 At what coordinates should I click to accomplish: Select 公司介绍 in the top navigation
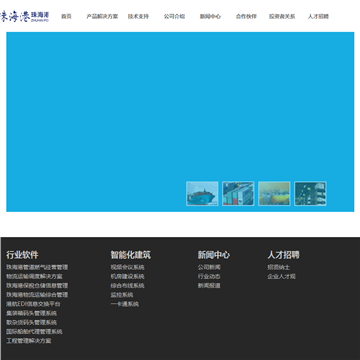[174, 16]
